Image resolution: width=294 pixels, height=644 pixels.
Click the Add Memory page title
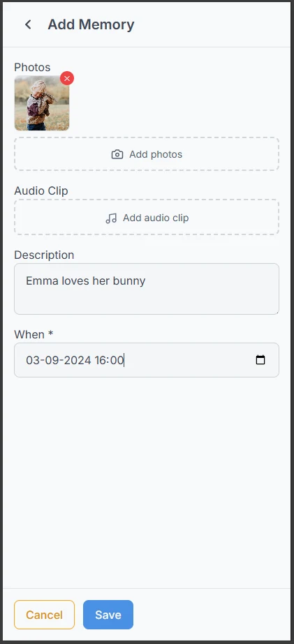91,24
